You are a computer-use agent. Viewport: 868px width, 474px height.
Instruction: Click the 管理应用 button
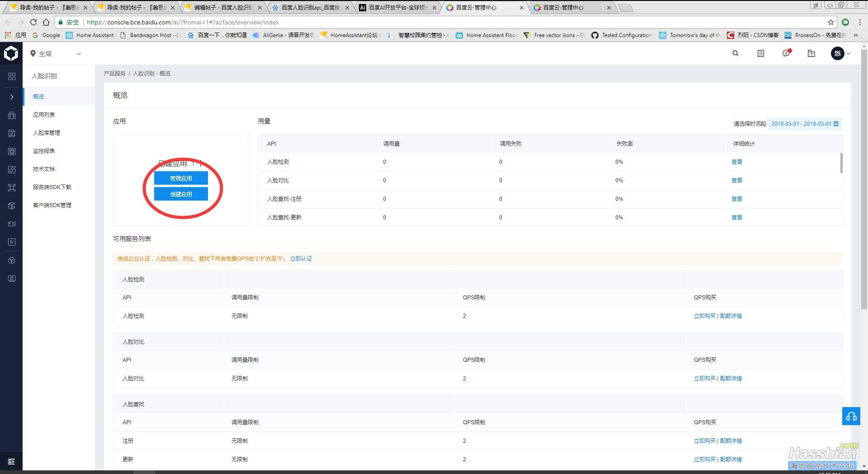[181, 178]
